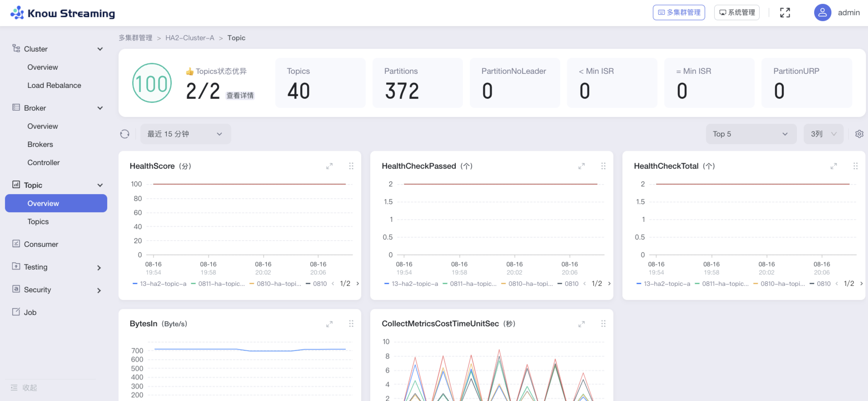Image resolution: width=868 pixels, height=401 pixels.
Task: Open Topics in the sidebar menu
Action: 38,222
